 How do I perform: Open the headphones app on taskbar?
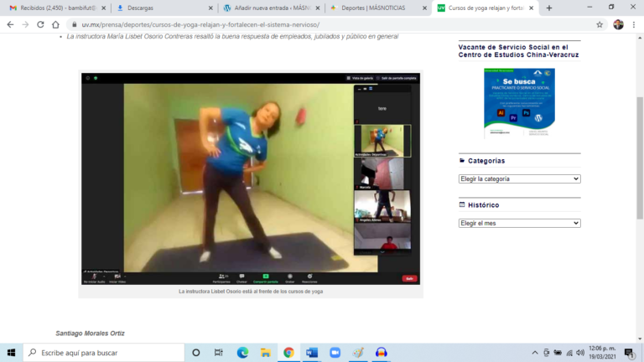(382, 353)
